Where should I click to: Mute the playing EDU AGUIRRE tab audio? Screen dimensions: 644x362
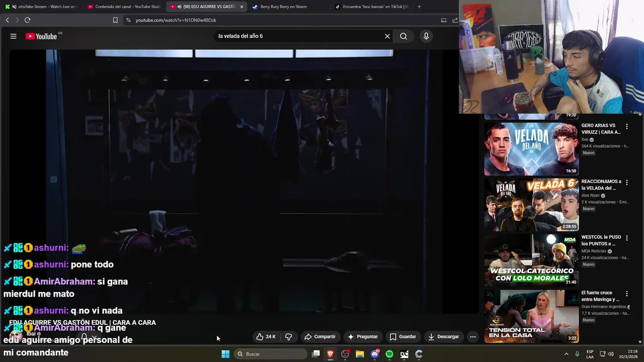(x=180, y=7)
